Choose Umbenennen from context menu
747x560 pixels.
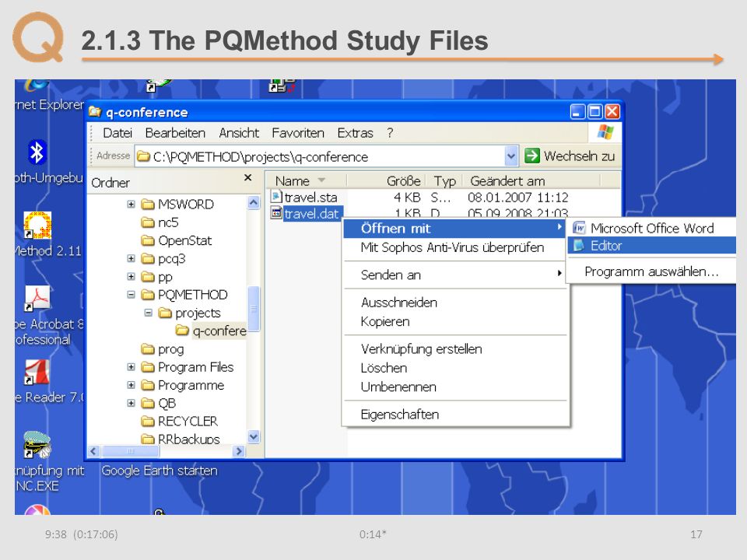[455, 387]
